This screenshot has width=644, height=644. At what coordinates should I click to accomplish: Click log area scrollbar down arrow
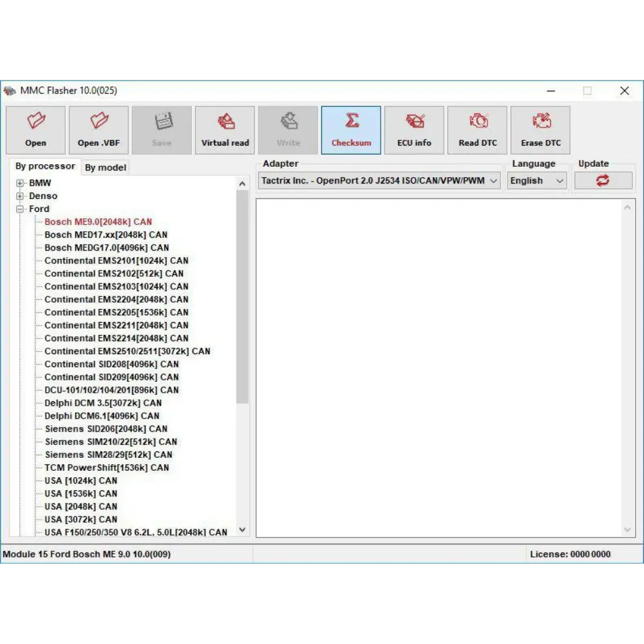627,530
